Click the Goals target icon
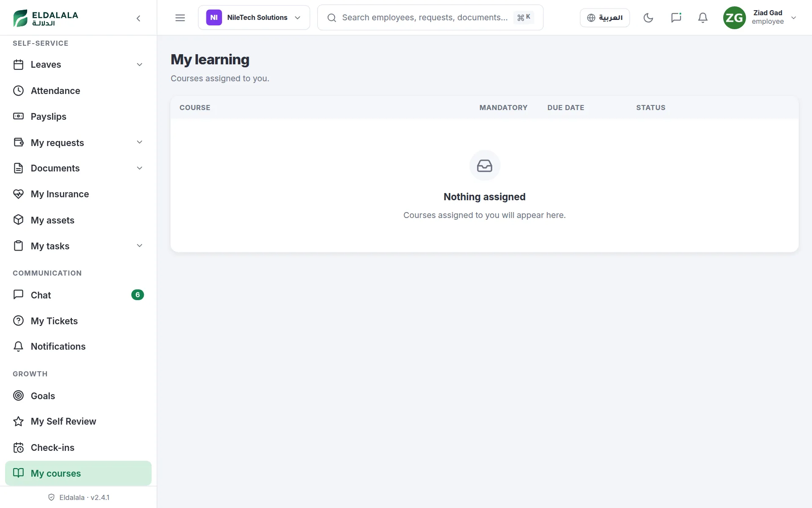812x508 pixels. click(18, 395)
